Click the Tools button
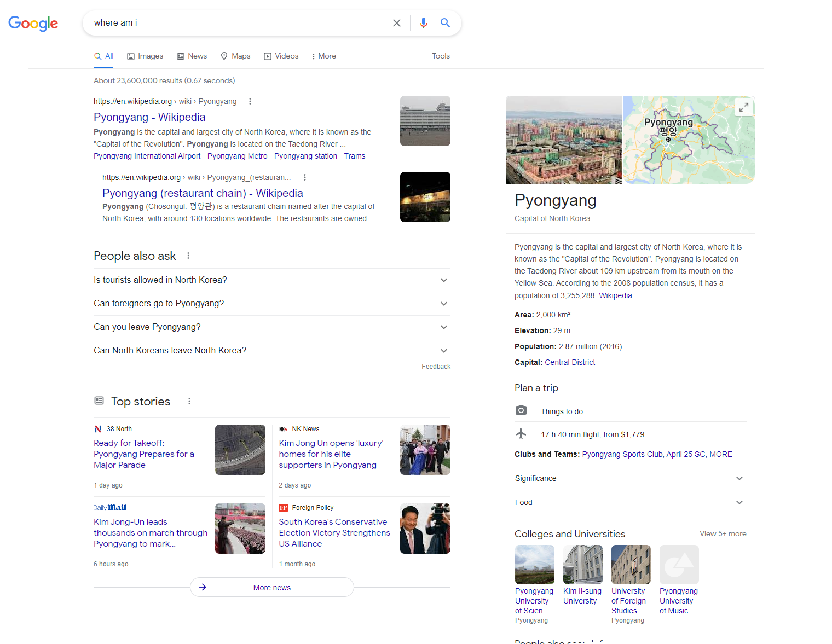Viewport: 832px width, 644px height. coord(441,56)
